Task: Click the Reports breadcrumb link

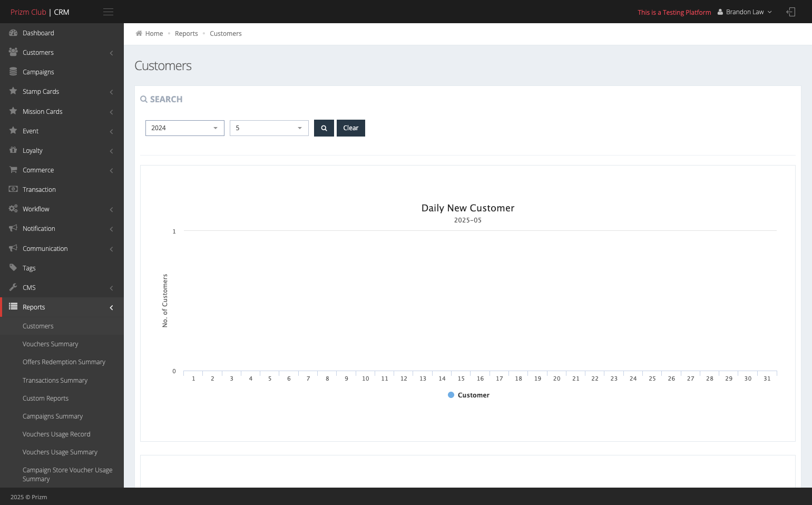Action: tap(187, 34)
